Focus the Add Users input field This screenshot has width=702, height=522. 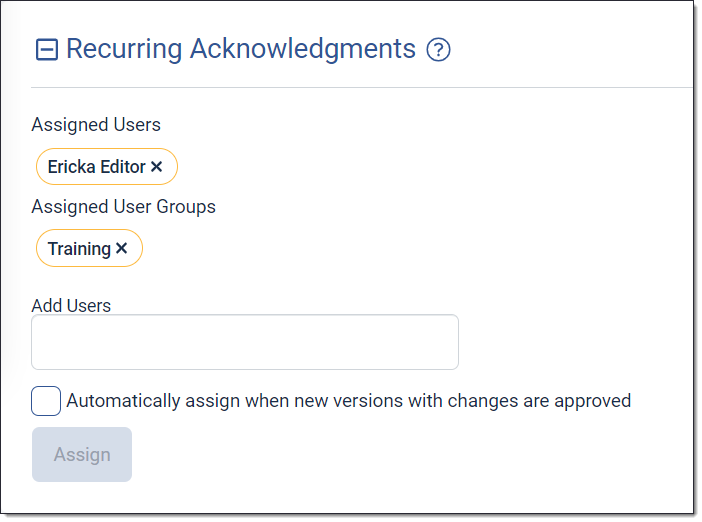pyautogui.click(x=245, y=342)
